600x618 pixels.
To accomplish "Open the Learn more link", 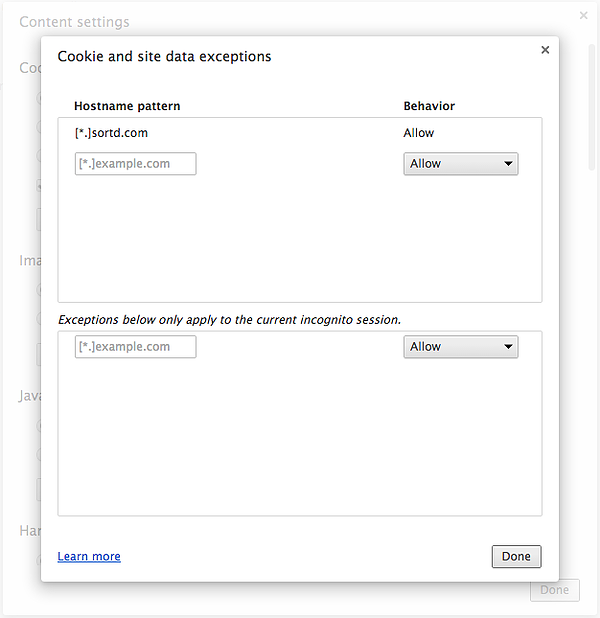I will (89, 557).
